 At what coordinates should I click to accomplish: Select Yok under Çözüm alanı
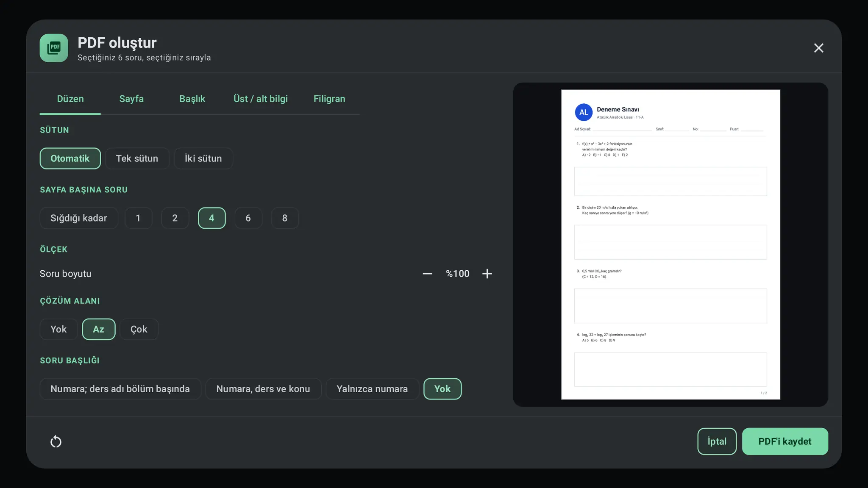coord(58,329)
